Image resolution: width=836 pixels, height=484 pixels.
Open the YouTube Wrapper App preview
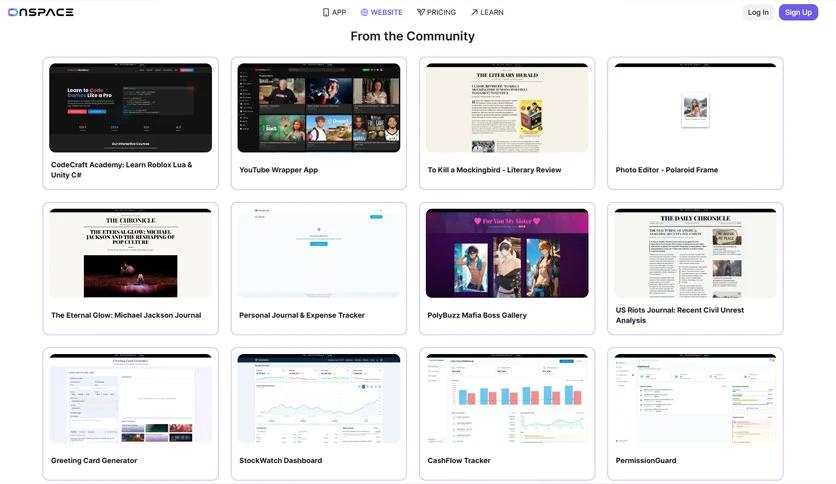click(318, 108)
